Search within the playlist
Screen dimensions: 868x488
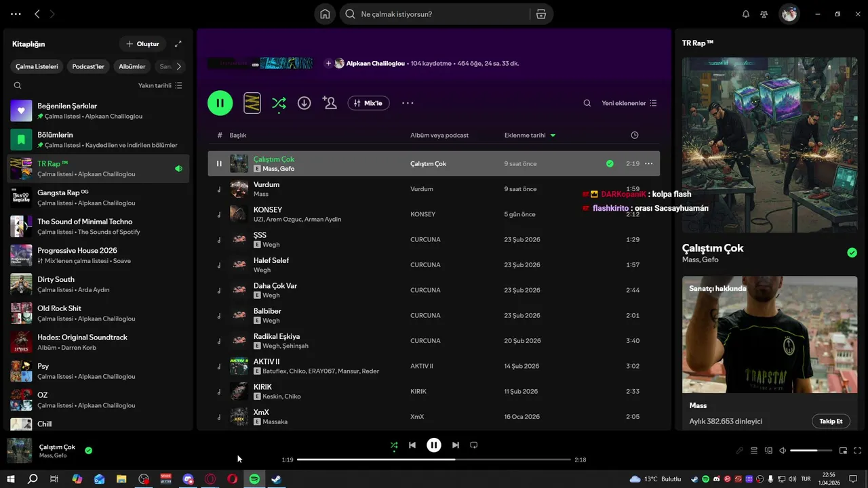coord(587,103)
